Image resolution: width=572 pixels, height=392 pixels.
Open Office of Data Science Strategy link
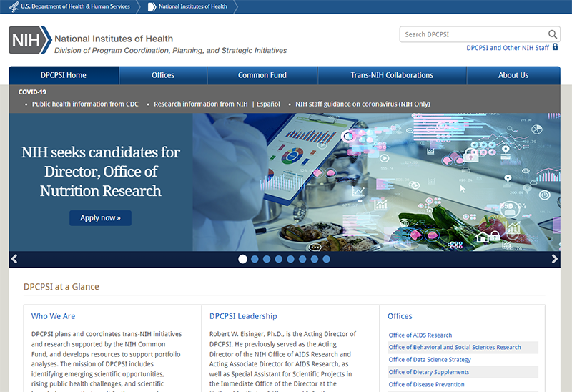point(430,360)
